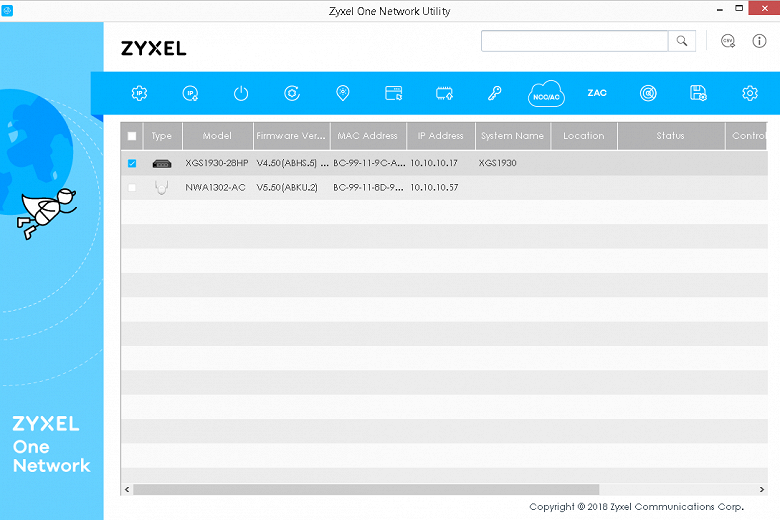Open the IP Configuration tool icon

(x=139, y=93)
